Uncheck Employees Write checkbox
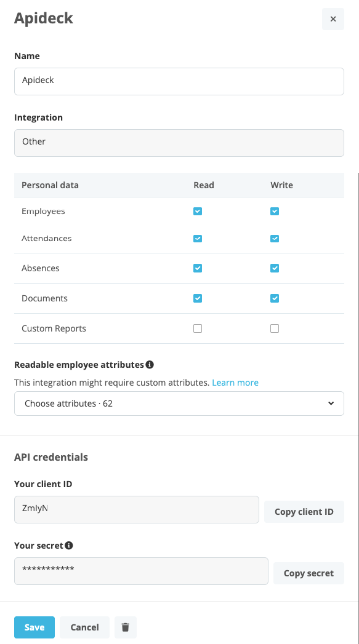359x644 pixels. point(274,211)
